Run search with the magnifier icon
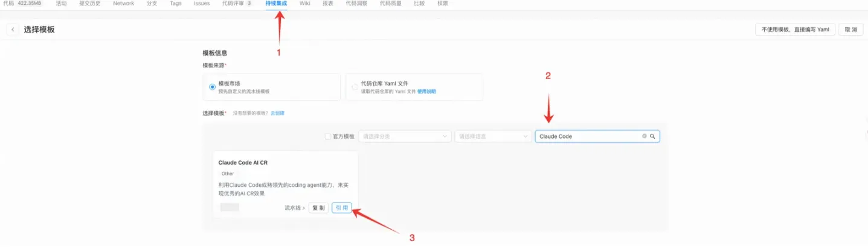This screenshot has height=252, width=868. coord(652,136)
